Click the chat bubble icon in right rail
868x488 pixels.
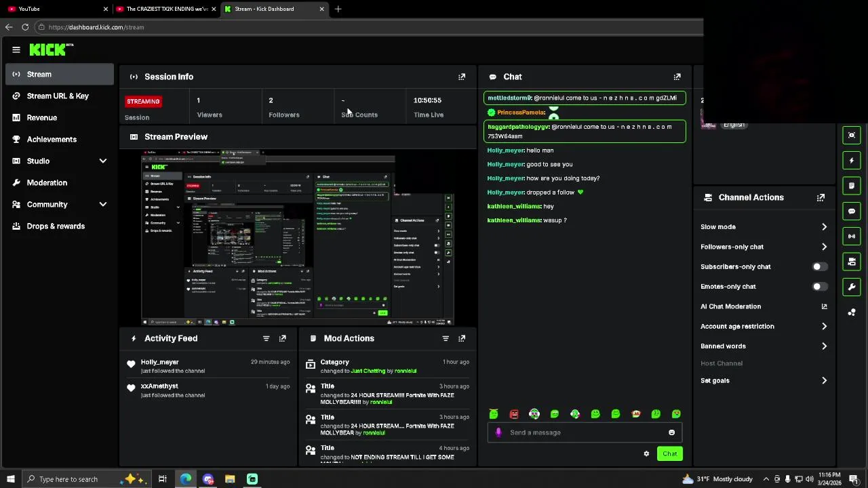tap(852, 211)
